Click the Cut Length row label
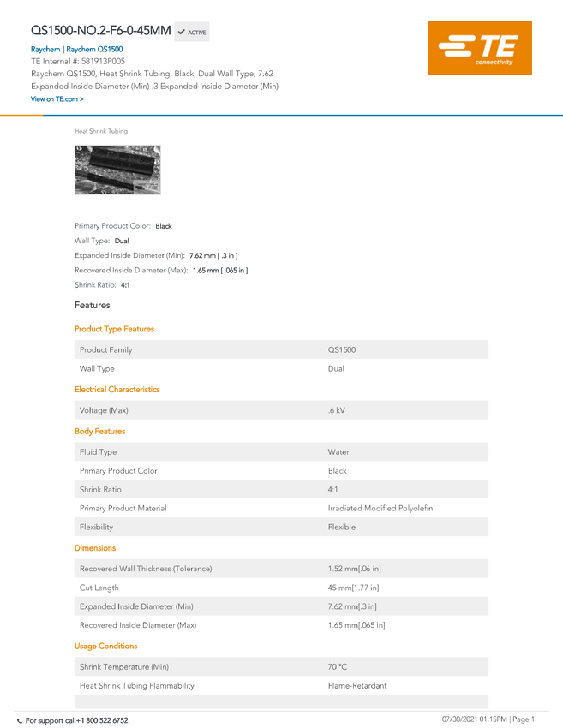 99,588
